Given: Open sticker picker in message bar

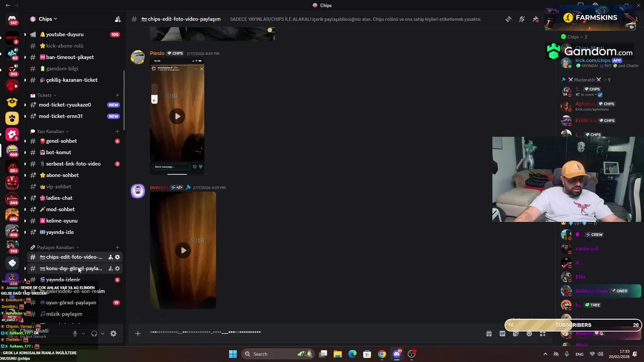Looking at the screenshot, I should click(x=516, y=333).
